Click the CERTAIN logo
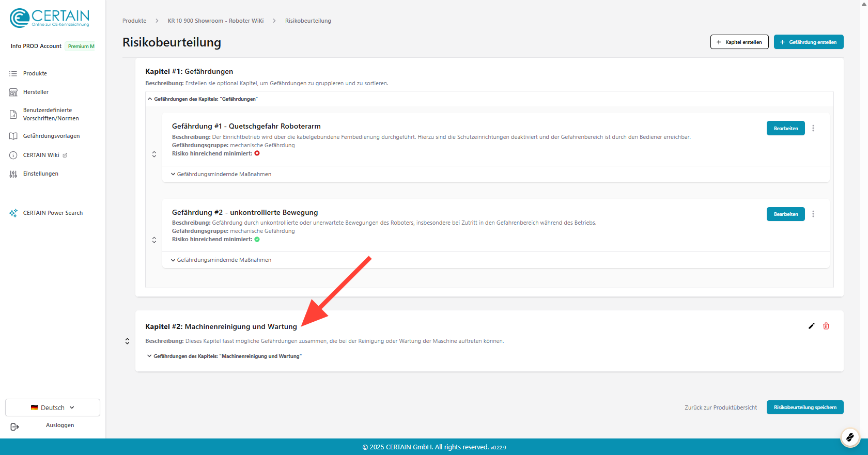This screenshot has height=455, width=868. point(50,18)
